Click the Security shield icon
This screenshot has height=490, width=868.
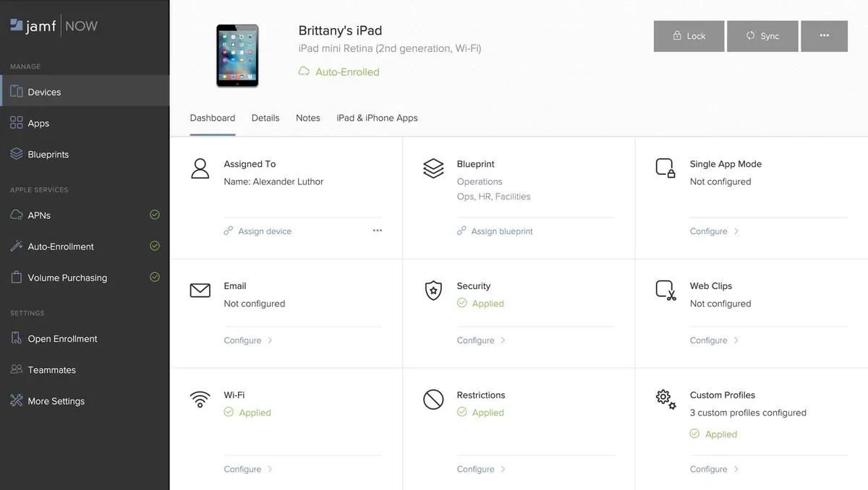point(433,291)
